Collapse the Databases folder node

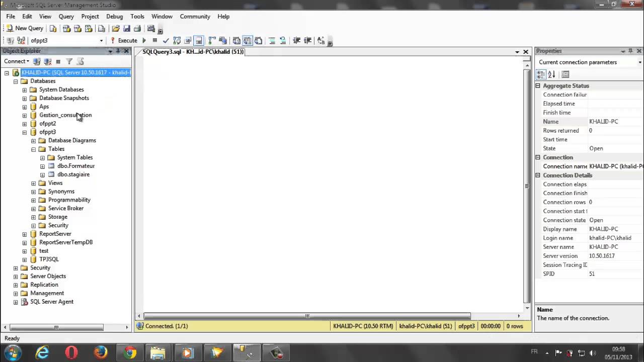coord(16,81)
